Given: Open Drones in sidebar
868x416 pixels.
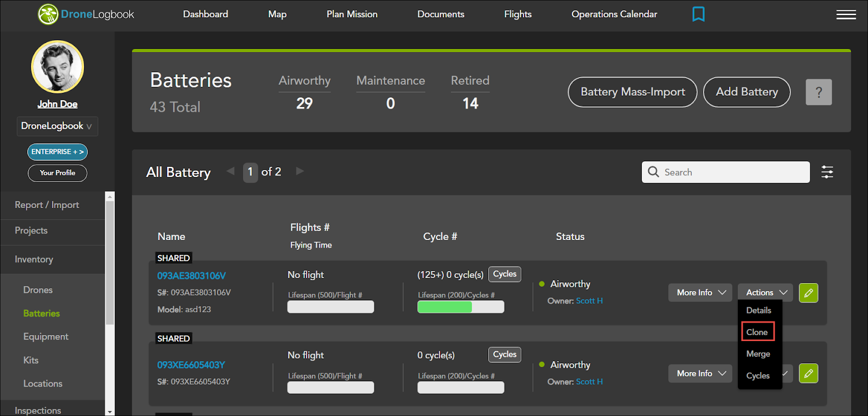Looking at the screenshot, I should (x=38, y=290).
